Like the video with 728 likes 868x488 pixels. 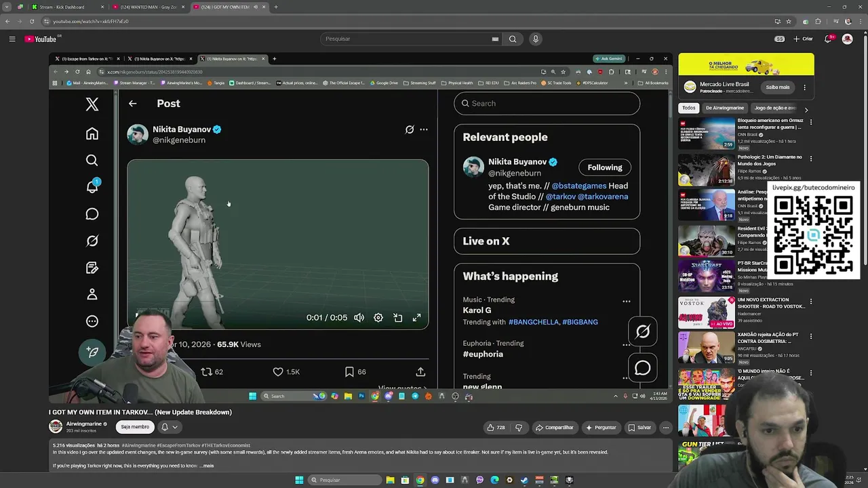pos(496,428)
